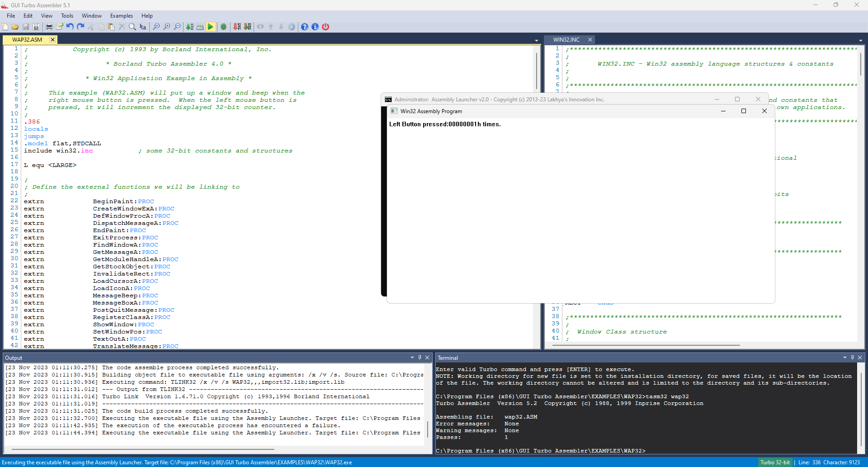This screenshot has height=467, width=868.
Task: Click the red power Exit icon
Action: pos(325,27)
